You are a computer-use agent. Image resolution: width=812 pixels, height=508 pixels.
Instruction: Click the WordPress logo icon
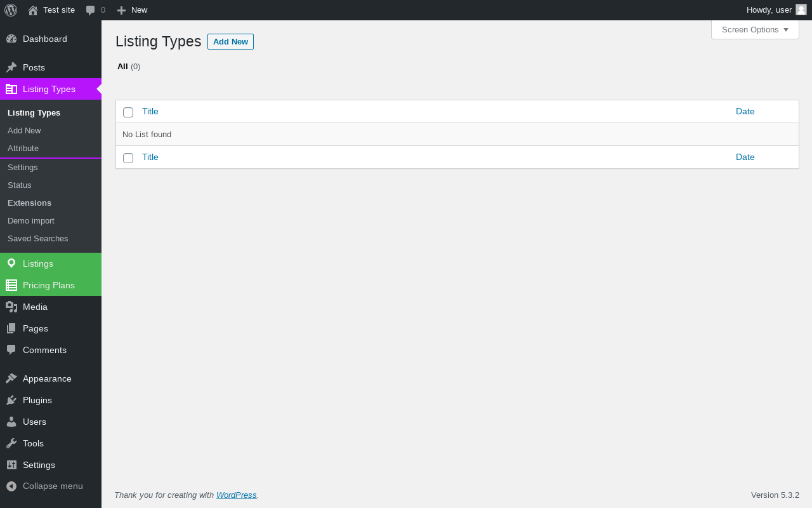pos(11,10)
